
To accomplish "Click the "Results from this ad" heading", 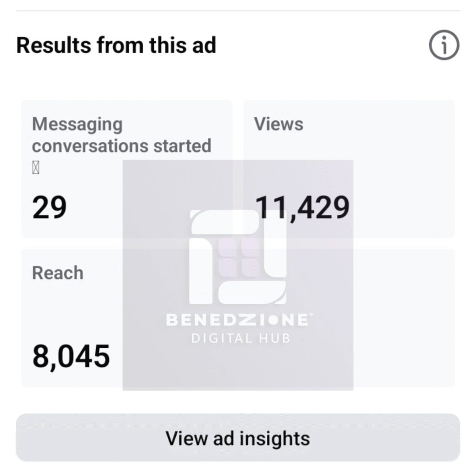I will [x=116, y=46].
